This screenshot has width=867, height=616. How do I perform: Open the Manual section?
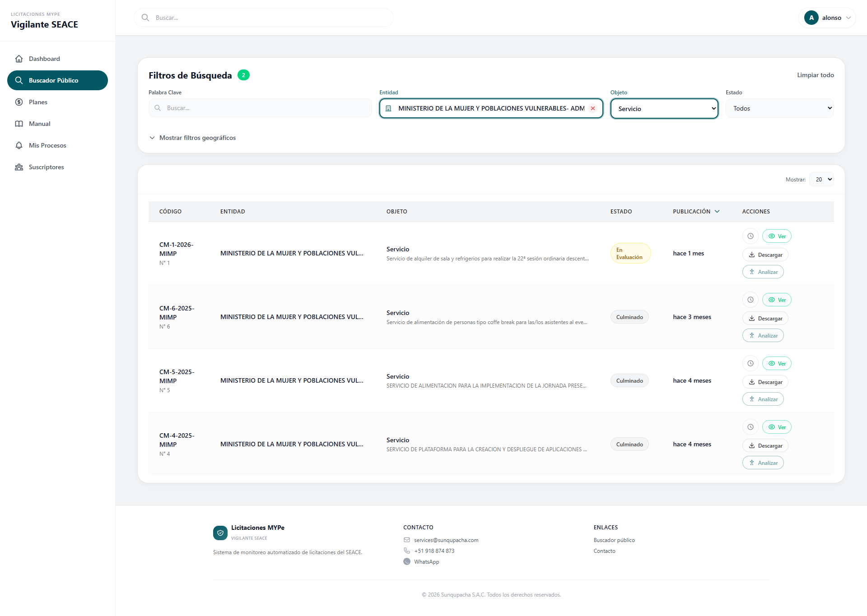(40, 123)
